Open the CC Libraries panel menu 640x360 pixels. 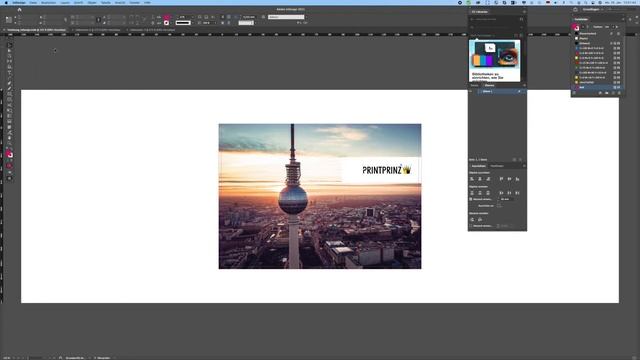click(x=524, y=12)
